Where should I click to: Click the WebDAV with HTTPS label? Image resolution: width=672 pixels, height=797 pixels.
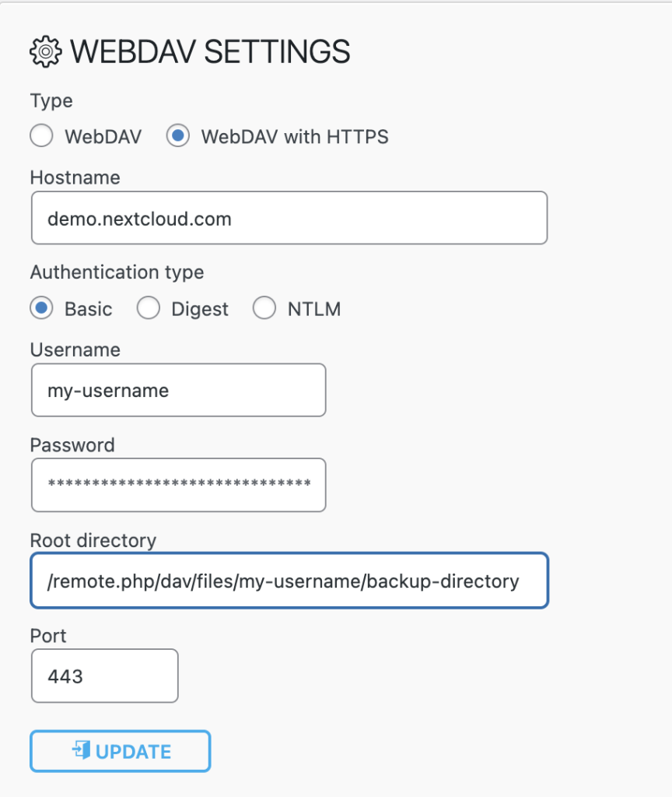(x=295, y=137)
